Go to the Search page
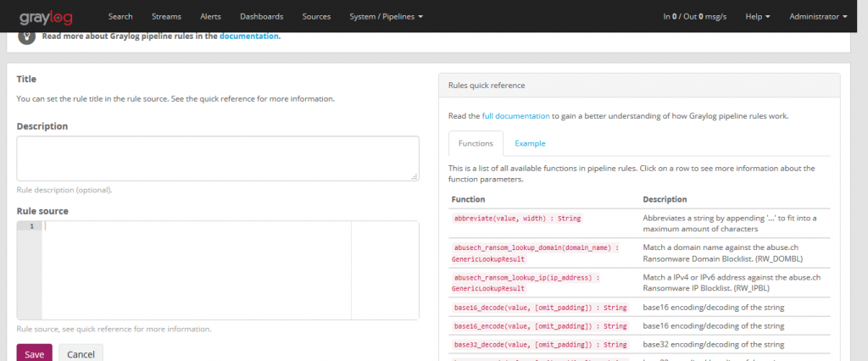Viewport: 868px width, 361px height. (120, 16)
